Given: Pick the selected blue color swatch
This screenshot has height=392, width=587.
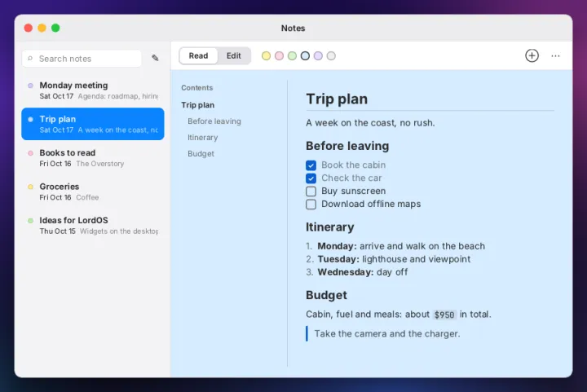Looking at the screenshot, I should point(305,55).
